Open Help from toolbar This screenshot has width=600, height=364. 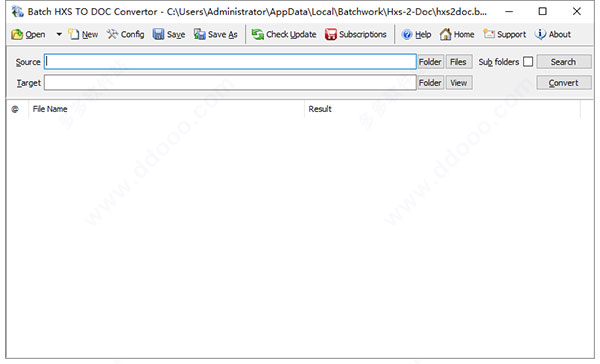(x=416, y=34)
